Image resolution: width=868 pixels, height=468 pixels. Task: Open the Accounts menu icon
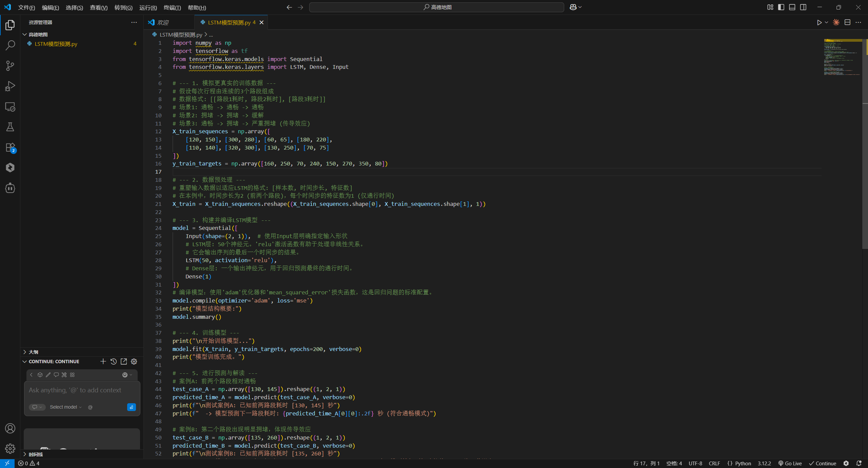click(10, 428)
